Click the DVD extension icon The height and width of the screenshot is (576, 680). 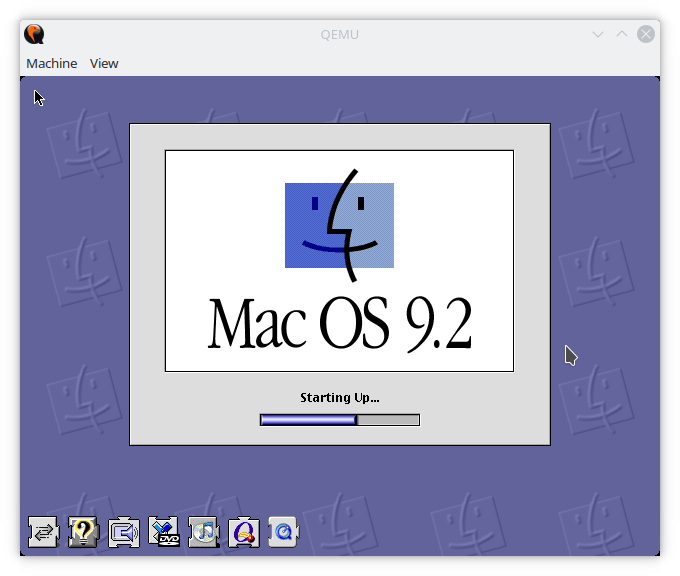coord(164,531)
